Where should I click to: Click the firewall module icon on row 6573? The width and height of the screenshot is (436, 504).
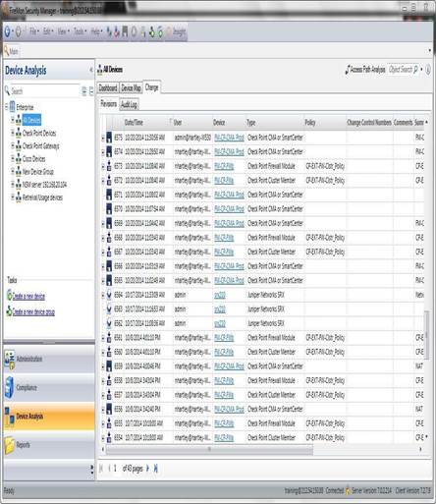(x=109, y=166)
